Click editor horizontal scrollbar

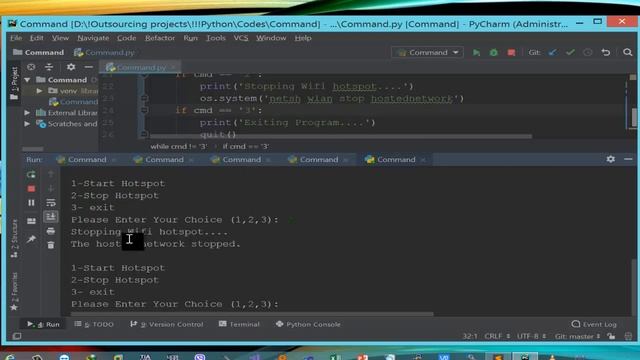pos(341,136)
